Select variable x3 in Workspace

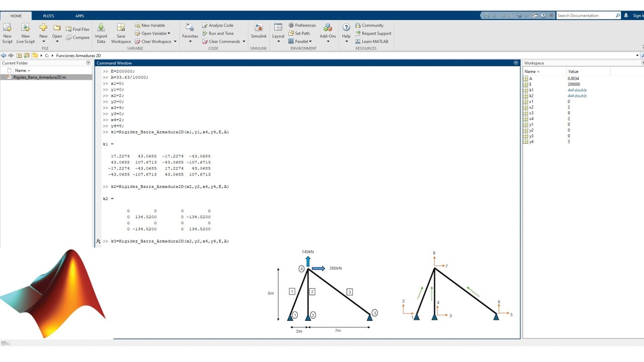pos(531,113)
